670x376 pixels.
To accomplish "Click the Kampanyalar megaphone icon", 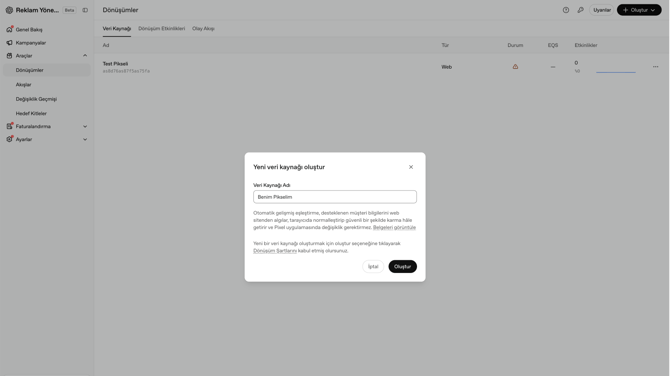I will point(9,43).
